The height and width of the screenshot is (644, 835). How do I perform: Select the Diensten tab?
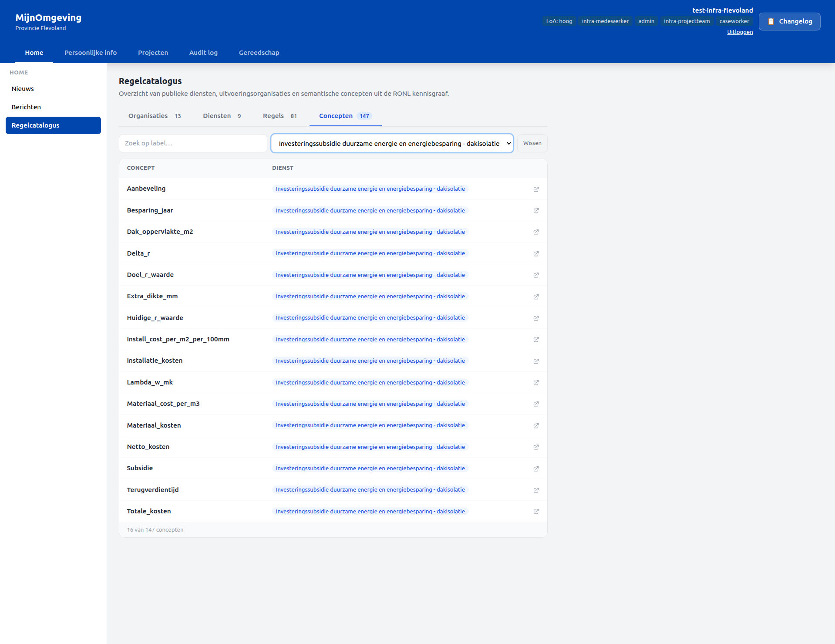216,116
